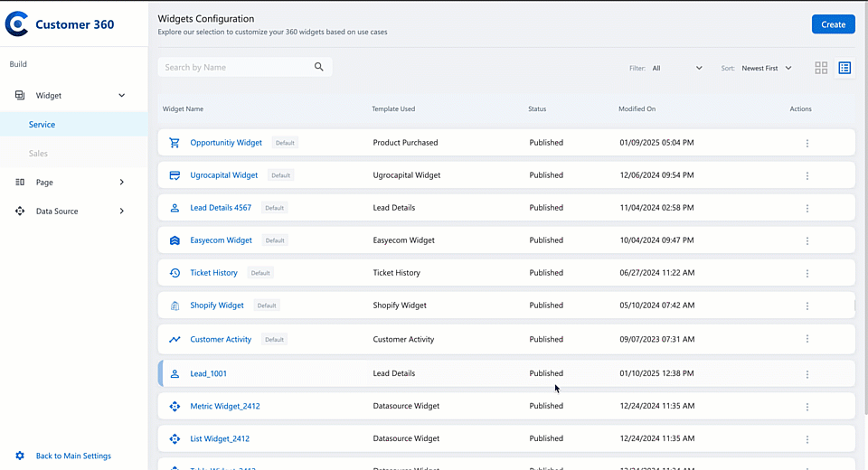Image resolution: width=868 pixels, height=470 pixels.
Task: Open the Opportunitiy Widget link
Action: [x=226, y=142]
